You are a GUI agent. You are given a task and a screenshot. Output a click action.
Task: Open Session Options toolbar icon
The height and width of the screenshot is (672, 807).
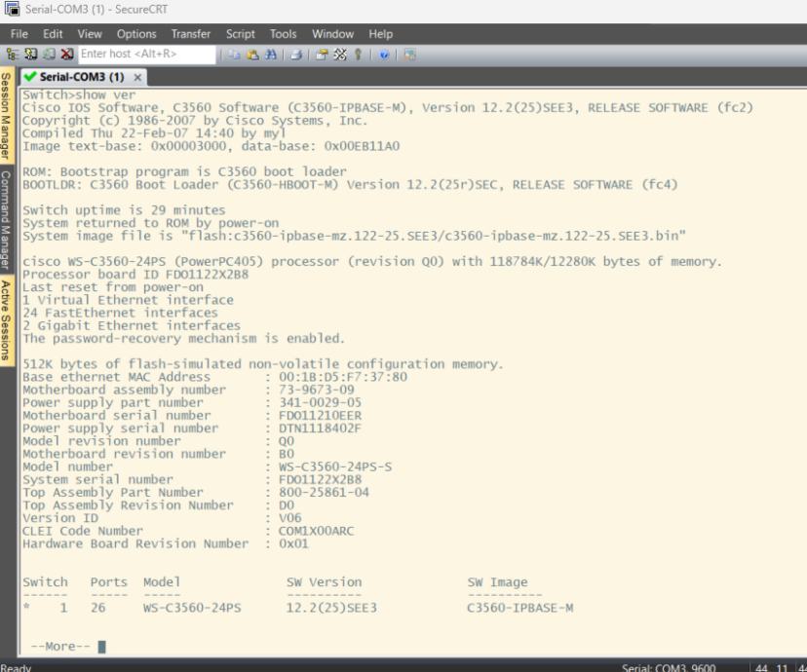click(322, 55)
